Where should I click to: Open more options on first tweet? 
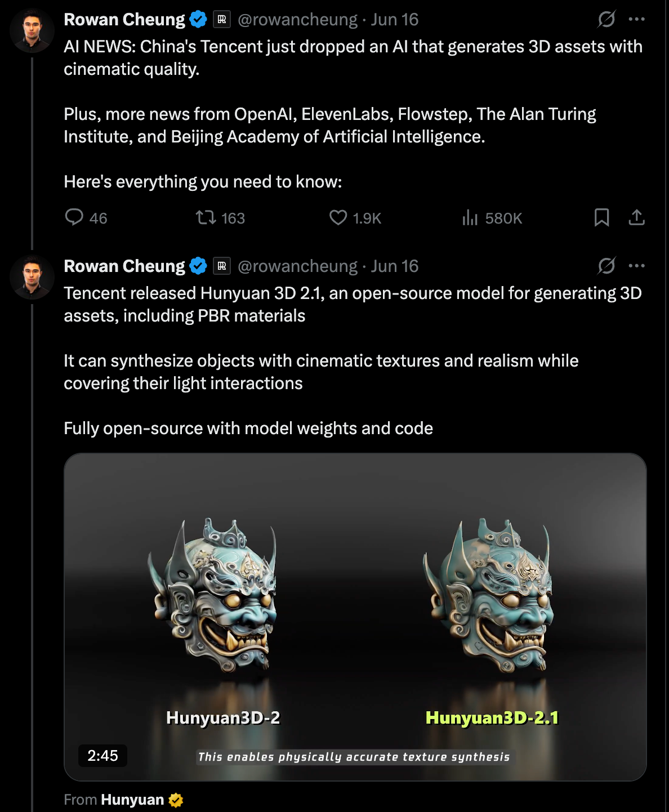(636, 19)
